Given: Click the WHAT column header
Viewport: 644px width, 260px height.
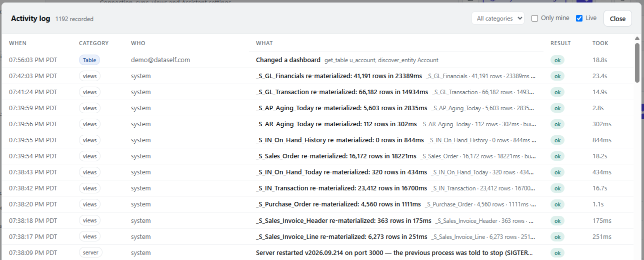Looking at the screenshot, I should coord(264,43).
